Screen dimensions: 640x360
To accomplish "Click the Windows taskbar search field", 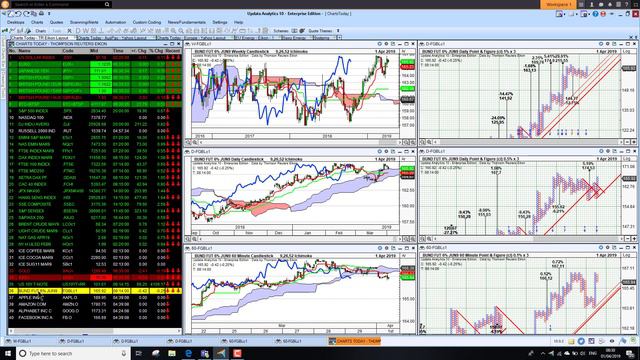I will click(x=73, y=353).
